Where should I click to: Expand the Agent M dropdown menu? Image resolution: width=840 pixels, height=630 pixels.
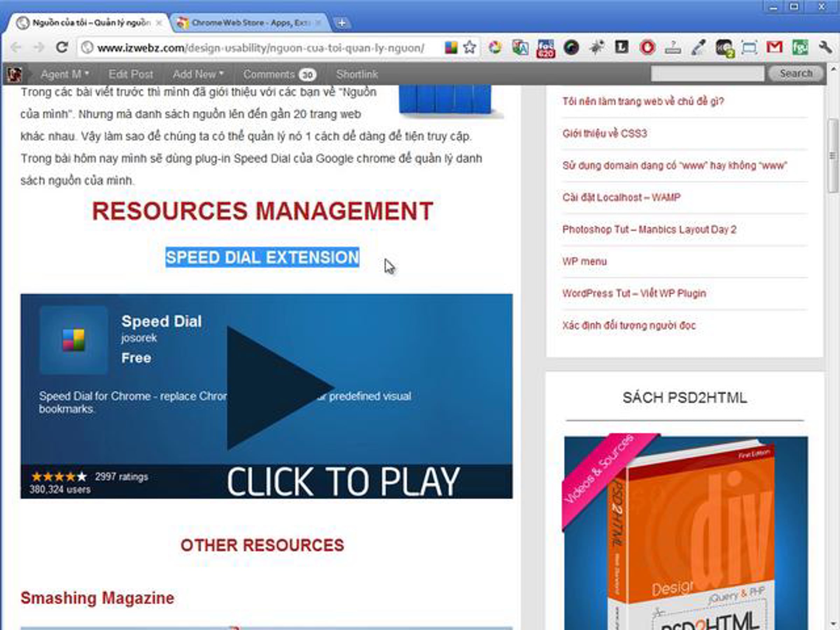[x=65, y=74]
